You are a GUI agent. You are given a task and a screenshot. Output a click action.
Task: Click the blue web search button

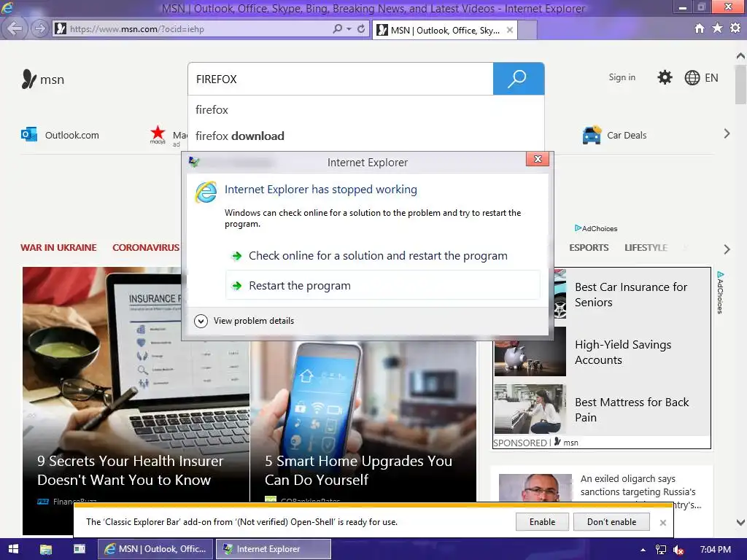pyautogui.click(x=519, y=79)
